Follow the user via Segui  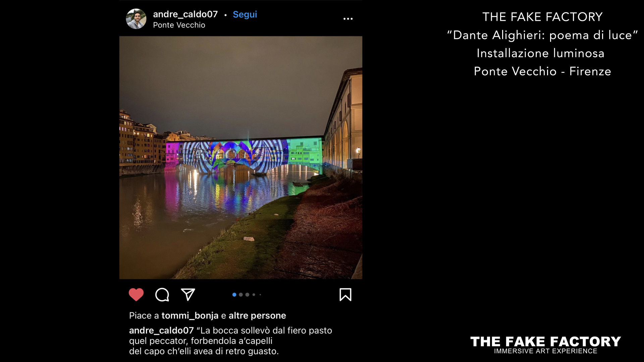[245, 14]
